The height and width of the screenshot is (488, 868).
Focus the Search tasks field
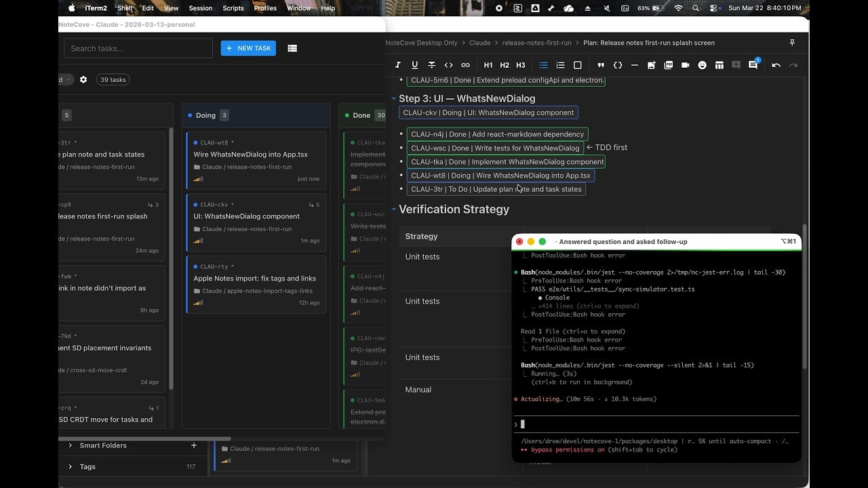click(x=138, y=48)
